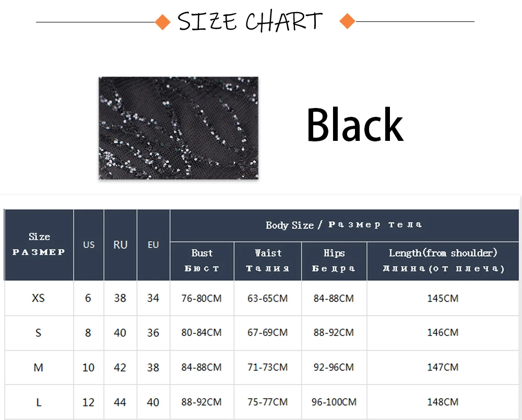Image resolution: width=522 pixels, height=420 pixels.
Task: Click the black sequin fabric swatch image
Action: (x=179, y=128)
